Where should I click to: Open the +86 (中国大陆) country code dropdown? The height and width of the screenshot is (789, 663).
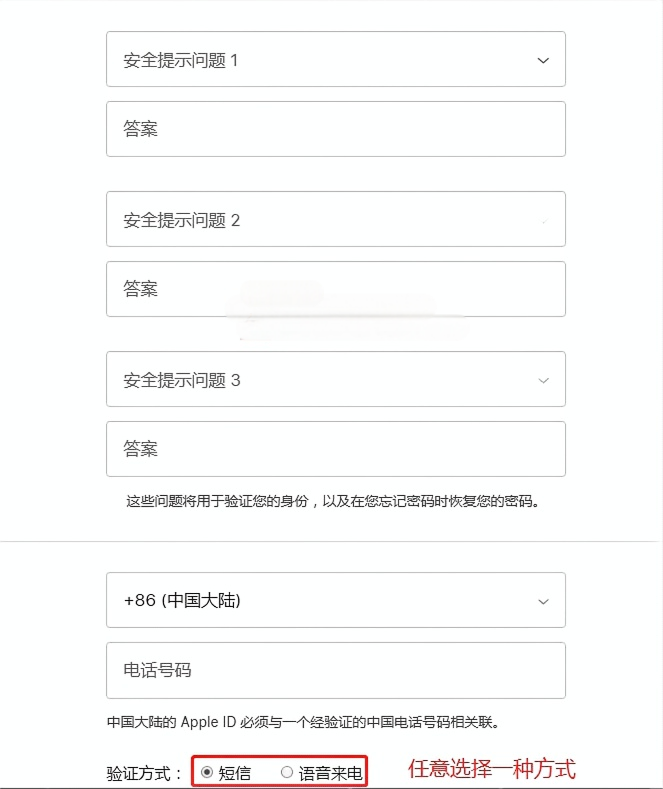point(336,600)
